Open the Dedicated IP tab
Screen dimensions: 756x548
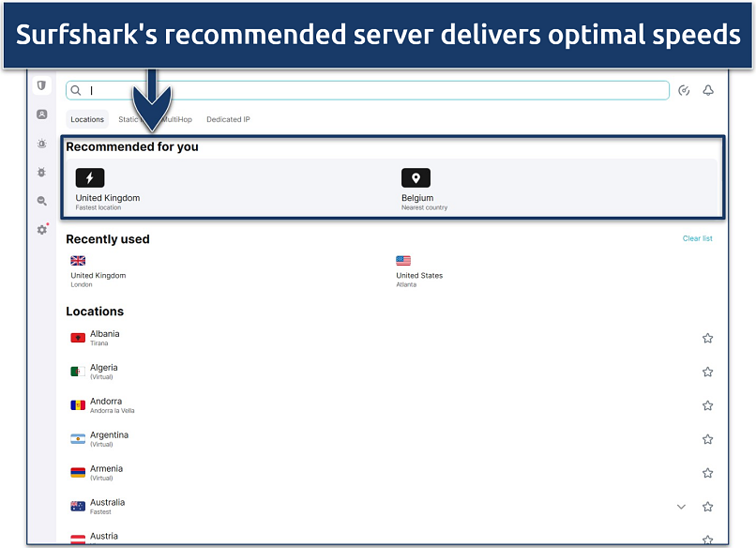tap(227, 119)
